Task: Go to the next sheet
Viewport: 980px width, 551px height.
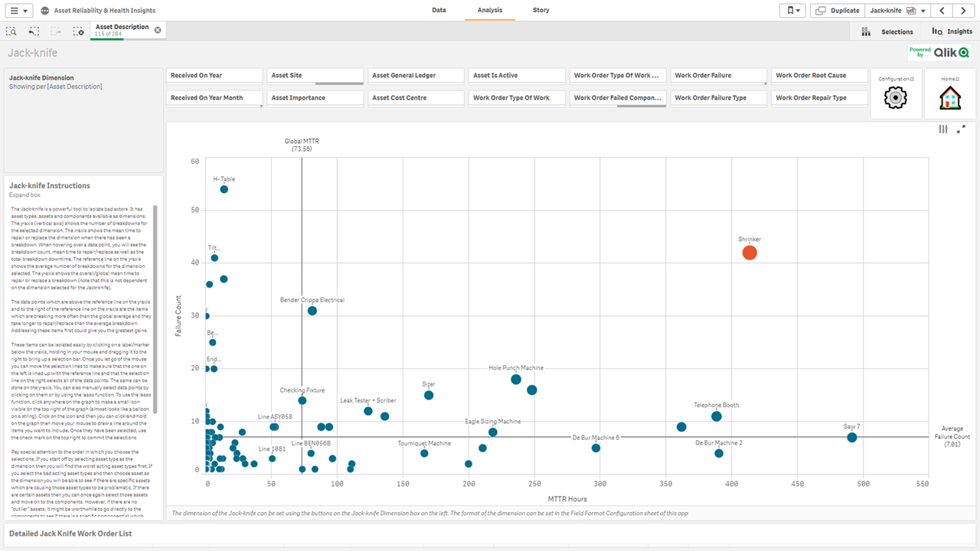Action: point(963,11)
